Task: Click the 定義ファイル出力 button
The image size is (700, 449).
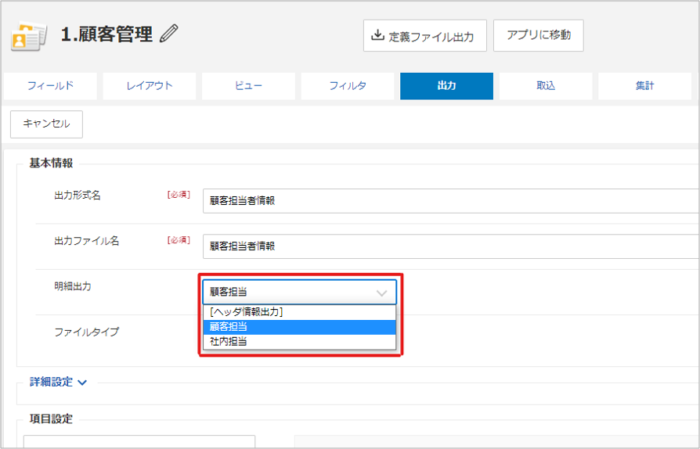Action: pos(425,36)
